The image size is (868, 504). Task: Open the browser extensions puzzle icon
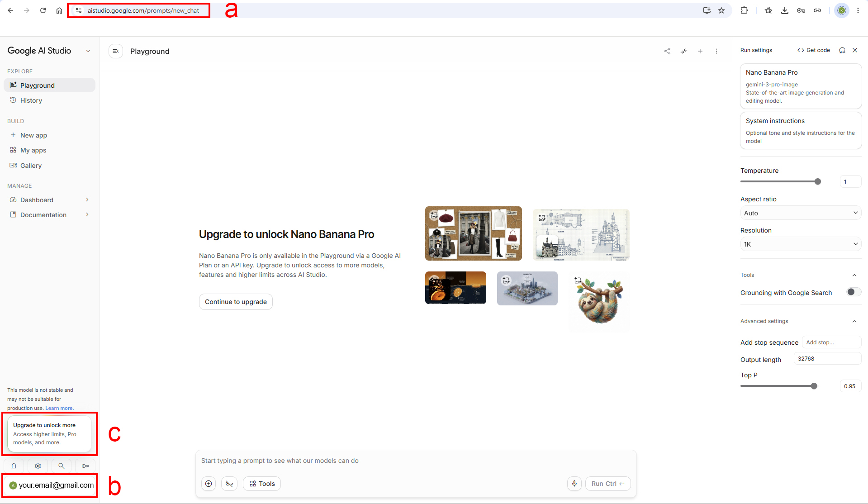tap(744, 10)
